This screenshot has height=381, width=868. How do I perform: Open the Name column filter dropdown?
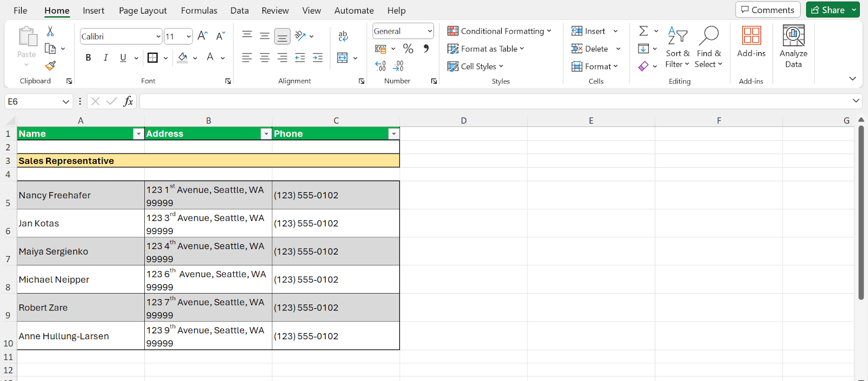(138, 134)
